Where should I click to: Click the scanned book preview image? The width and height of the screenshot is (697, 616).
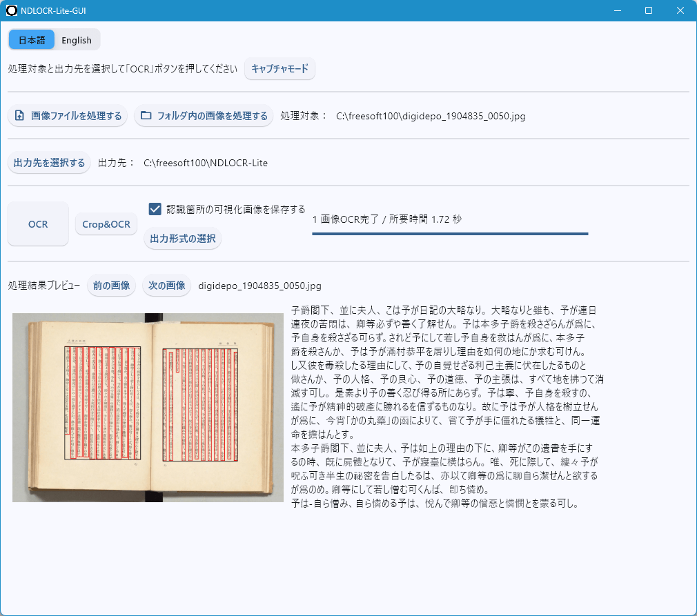coord(148,407)
